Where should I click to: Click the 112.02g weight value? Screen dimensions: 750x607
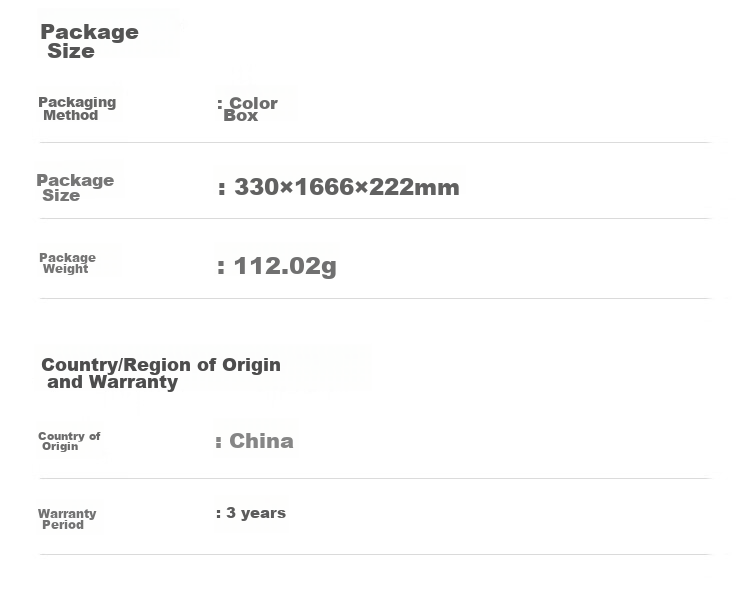(285, 266)
